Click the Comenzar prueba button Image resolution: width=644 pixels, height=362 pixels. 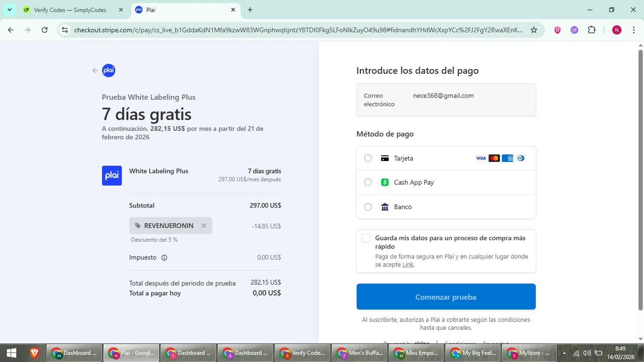click(446, 297)
